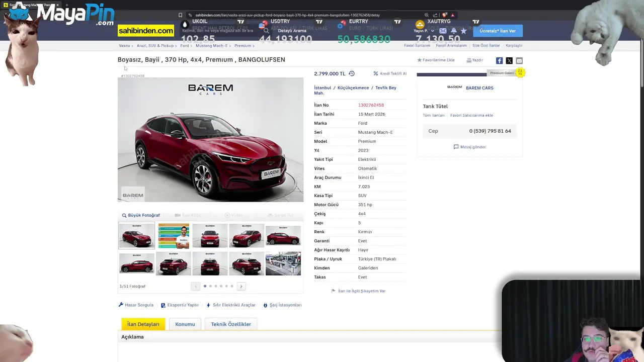Switch to İlan Detayları tab
The width and height of the screenshot is (644, 362).
tap(143, 324)
